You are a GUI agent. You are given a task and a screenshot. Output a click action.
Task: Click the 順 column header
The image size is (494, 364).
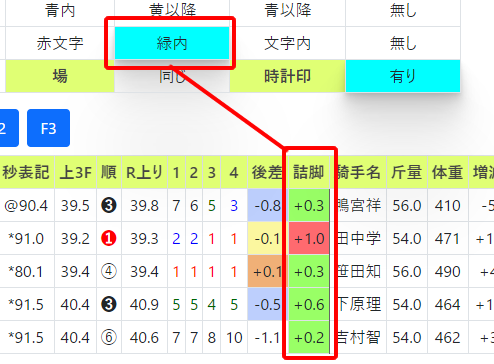[109, 172]
